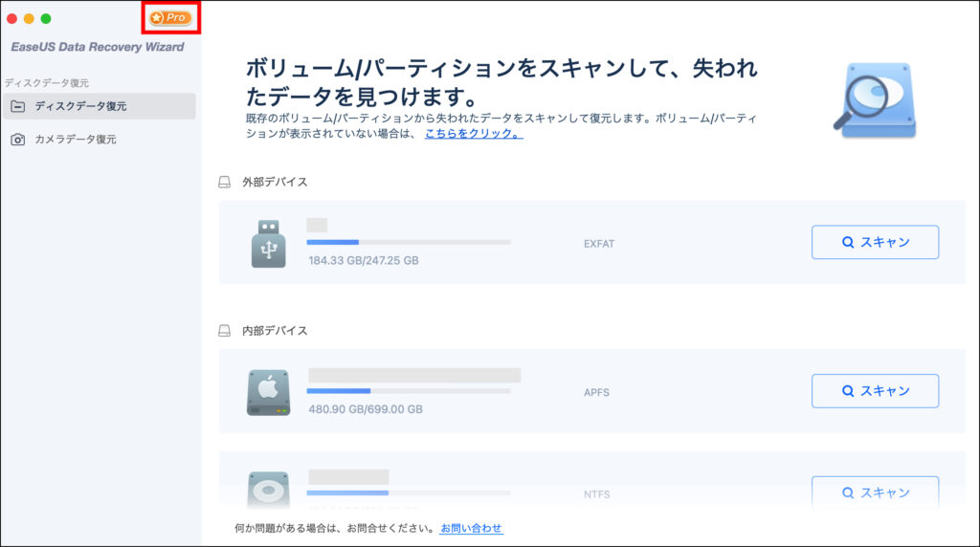This screenshot has height=547, width=980.
Task: Click the folder icon beside ディスクデータ復元
Action: pos(18,106)
